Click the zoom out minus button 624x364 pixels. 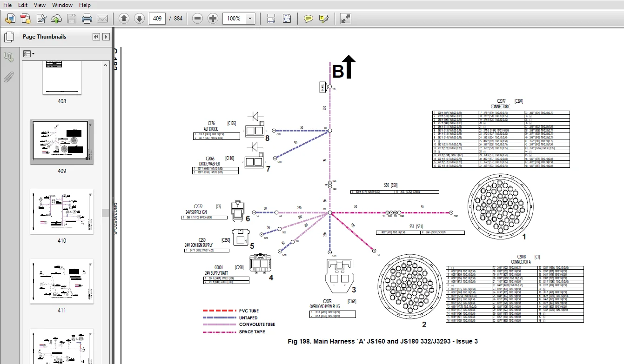tap(197, 19)
